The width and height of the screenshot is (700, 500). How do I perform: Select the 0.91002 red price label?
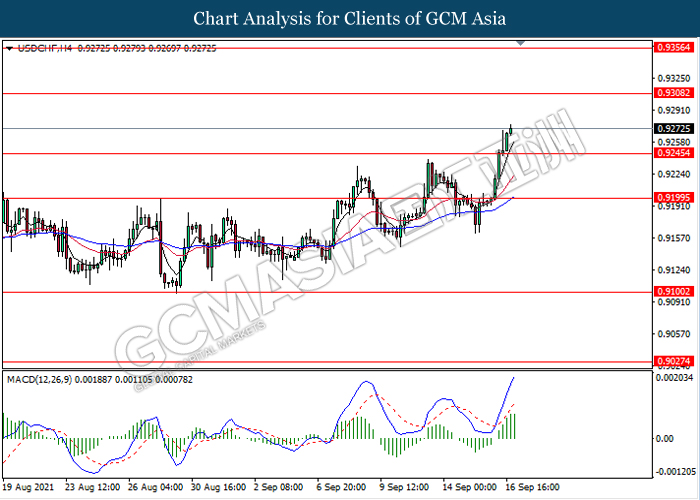[x=673, y=293]
